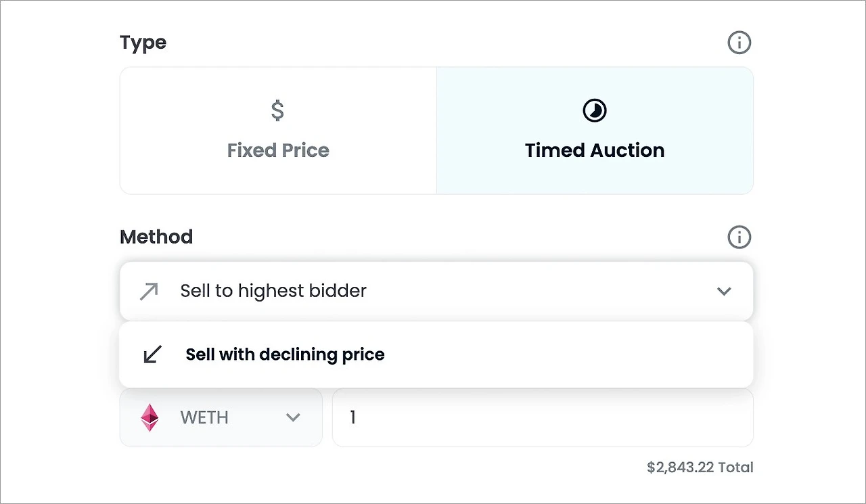Click the clock icon above Timed Auction

[595, 110]
